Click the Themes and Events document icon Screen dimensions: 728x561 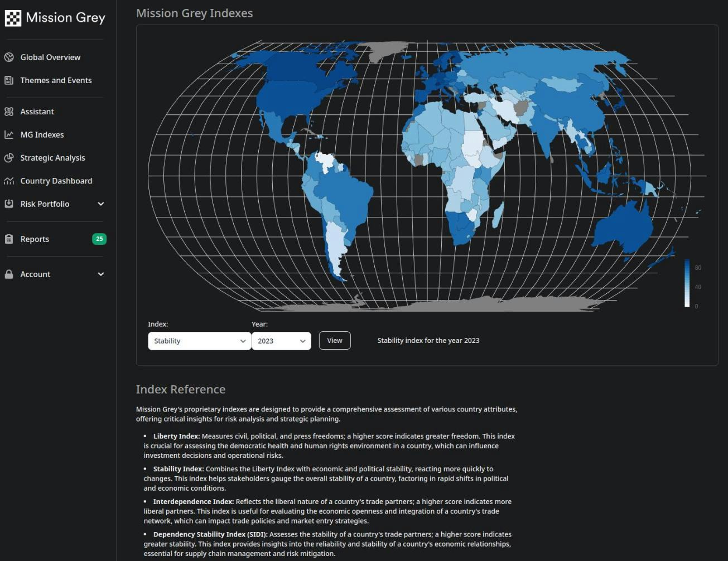point(8,80)
